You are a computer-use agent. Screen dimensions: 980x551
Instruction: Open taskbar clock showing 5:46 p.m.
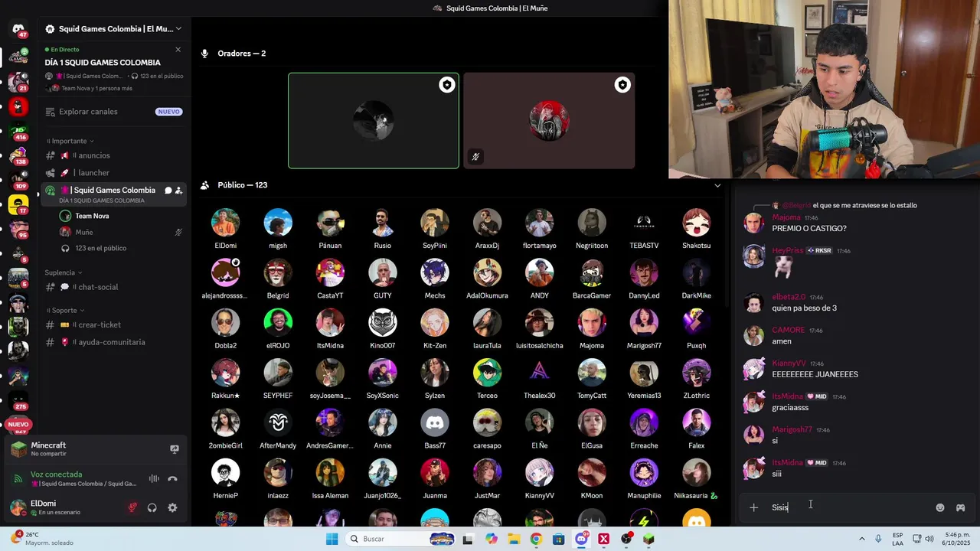957,539
